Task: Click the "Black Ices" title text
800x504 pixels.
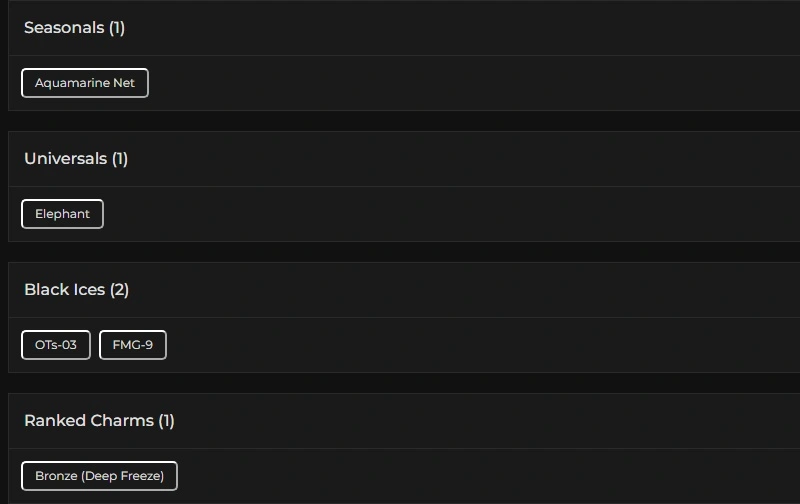Action: coord(64,290)
